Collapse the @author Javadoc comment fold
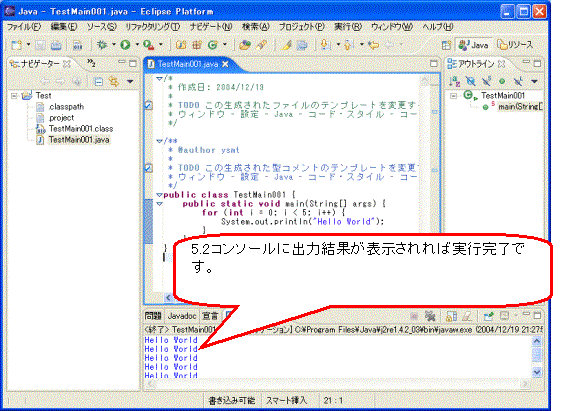565x411 pixels. (159, 141)
